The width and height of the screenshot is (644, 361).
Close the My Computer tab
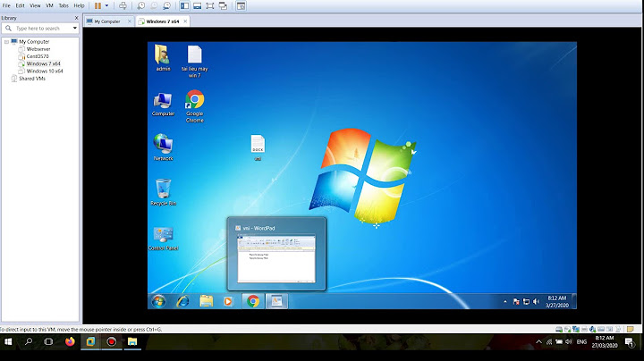130,21
